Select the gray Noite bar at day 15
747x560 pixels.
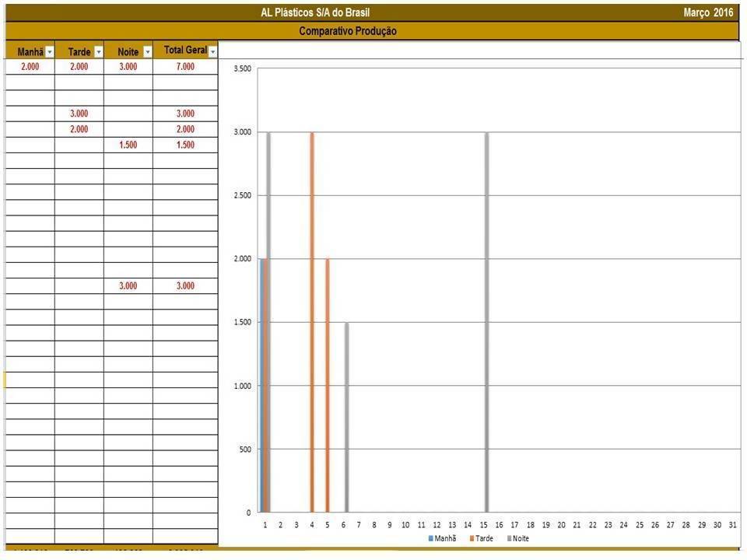pyautogui.click(x=486, y=322)
